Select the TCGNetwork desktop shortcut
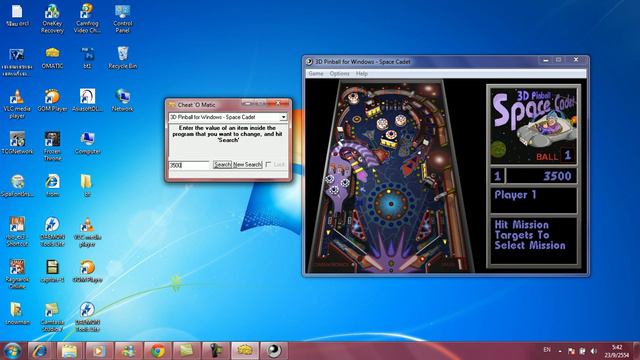This screenshot has width=640, height=360. point(17,143)
